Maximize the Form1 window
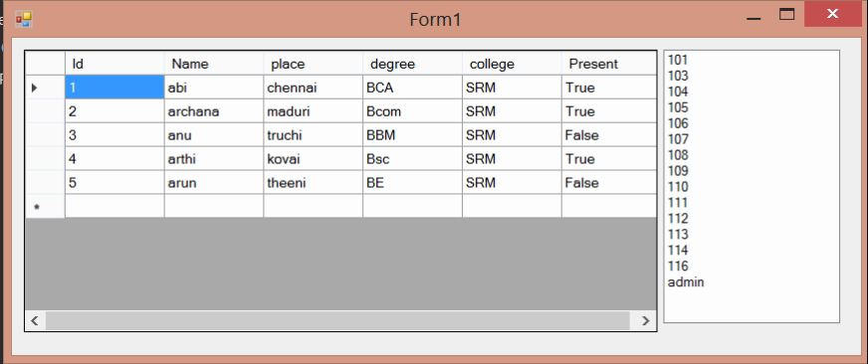This screenshot has width=868, height=364. 786,14
